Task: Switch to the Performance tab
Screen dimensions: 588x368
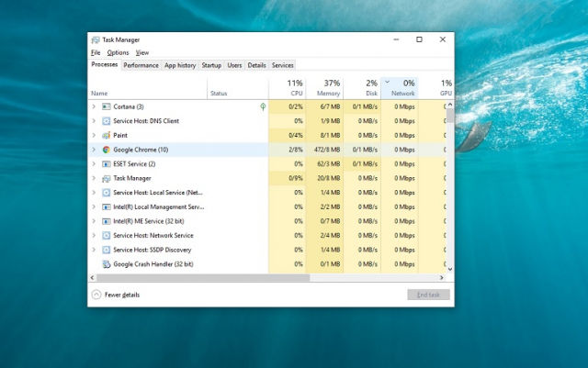Action: pyautogui.click(x=141, y=65)
